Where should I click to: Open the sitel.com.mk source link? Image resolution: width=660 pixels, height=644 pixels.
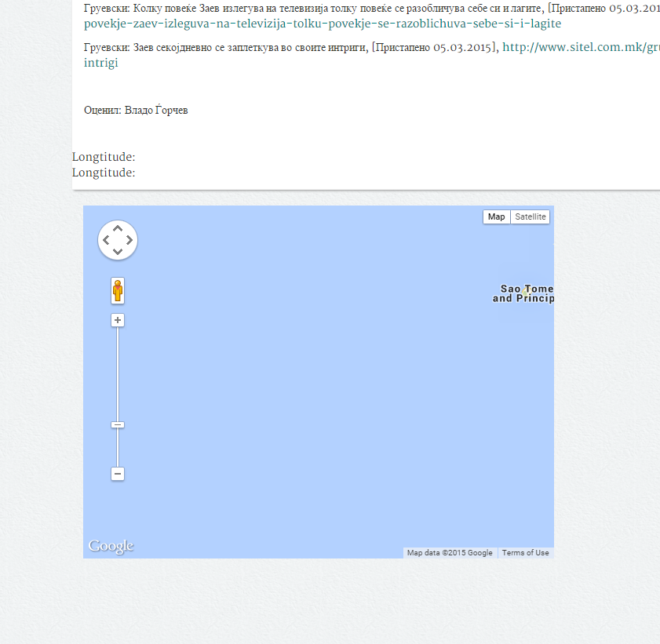pos(580,48)
